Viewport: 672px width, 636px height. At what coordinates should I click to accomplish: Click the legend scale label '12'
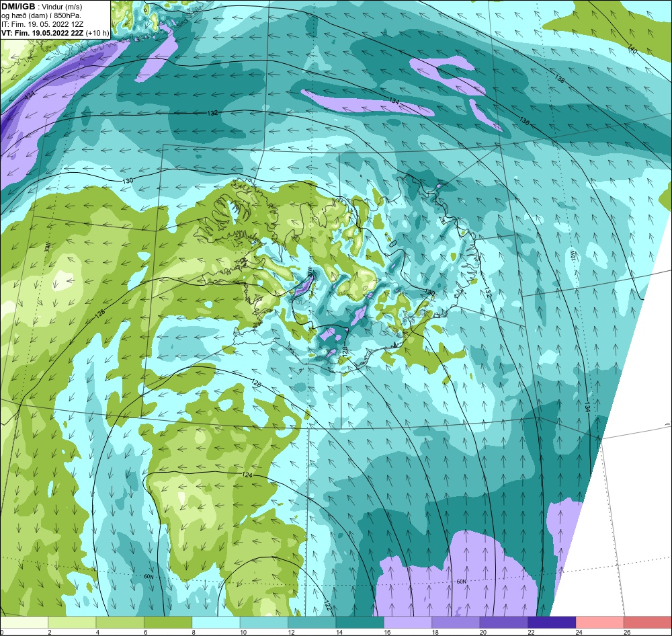(291, 632)
